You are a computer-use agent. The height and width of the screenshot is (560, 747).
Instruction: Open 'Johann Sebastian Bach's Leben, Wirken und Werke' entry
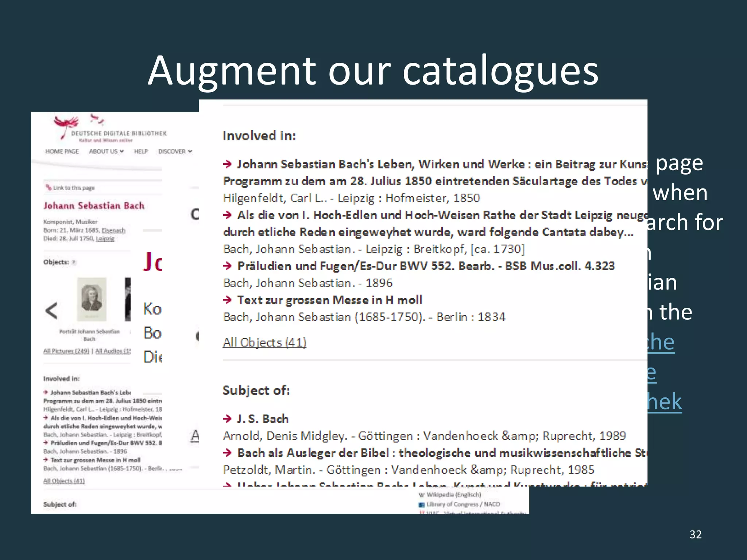[435, 172]
